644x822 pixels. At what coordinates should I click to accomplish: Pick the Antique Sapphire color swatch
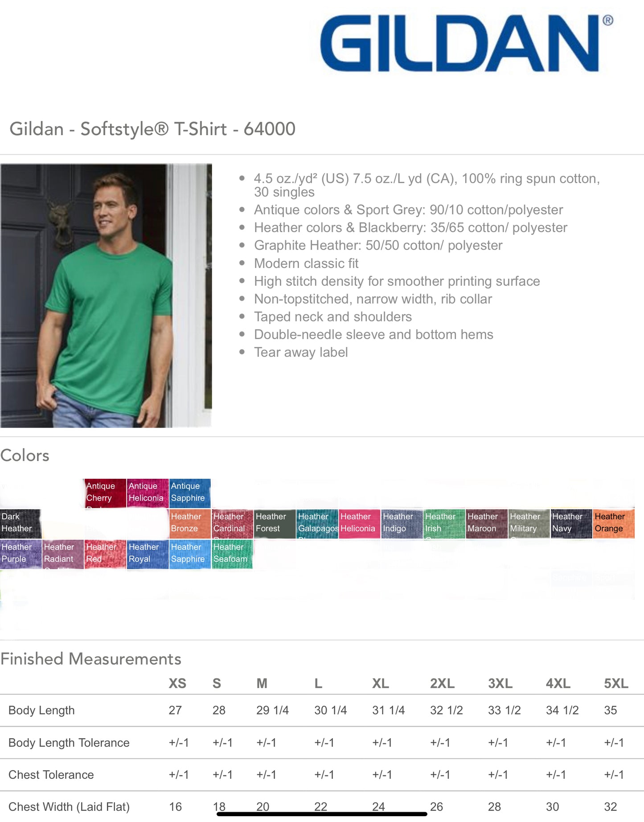pyautogui.click(x=190, y=493)
